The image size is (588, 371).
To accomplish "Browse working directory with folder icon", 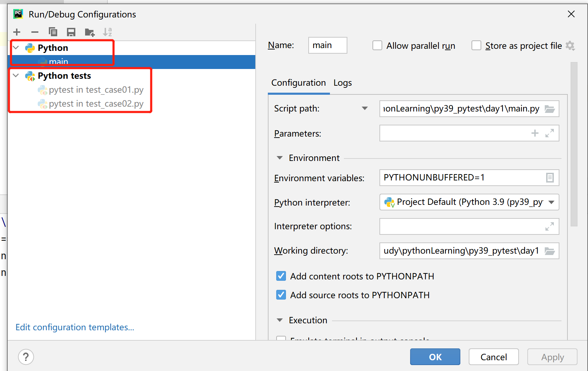I will click(x=550, y=251).
